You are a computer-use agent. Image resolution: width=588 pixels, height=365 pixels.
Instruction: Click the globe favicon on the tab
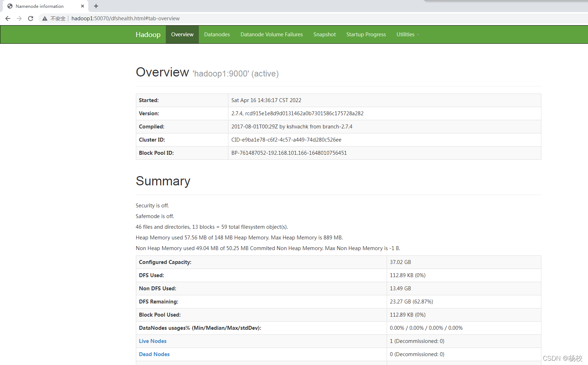10,6
